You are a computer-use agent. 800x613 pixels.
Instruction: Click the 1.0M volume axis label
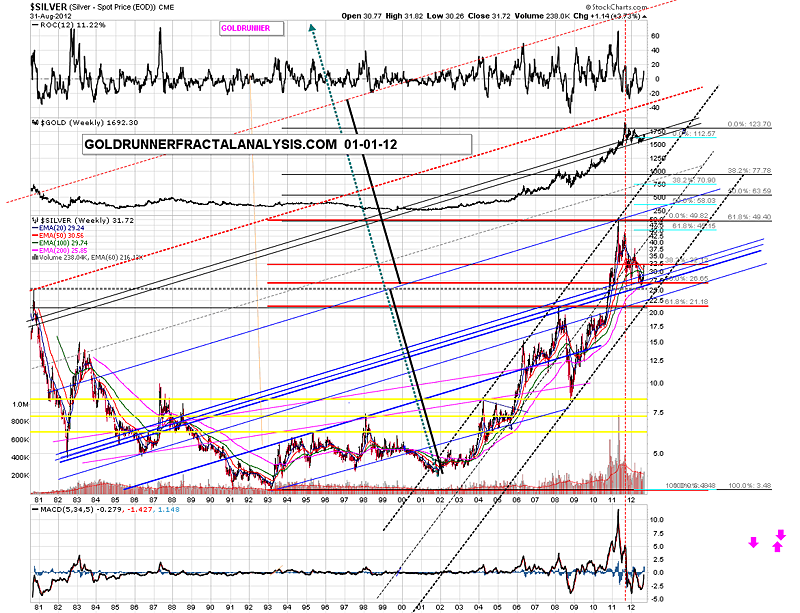point(21,405)
